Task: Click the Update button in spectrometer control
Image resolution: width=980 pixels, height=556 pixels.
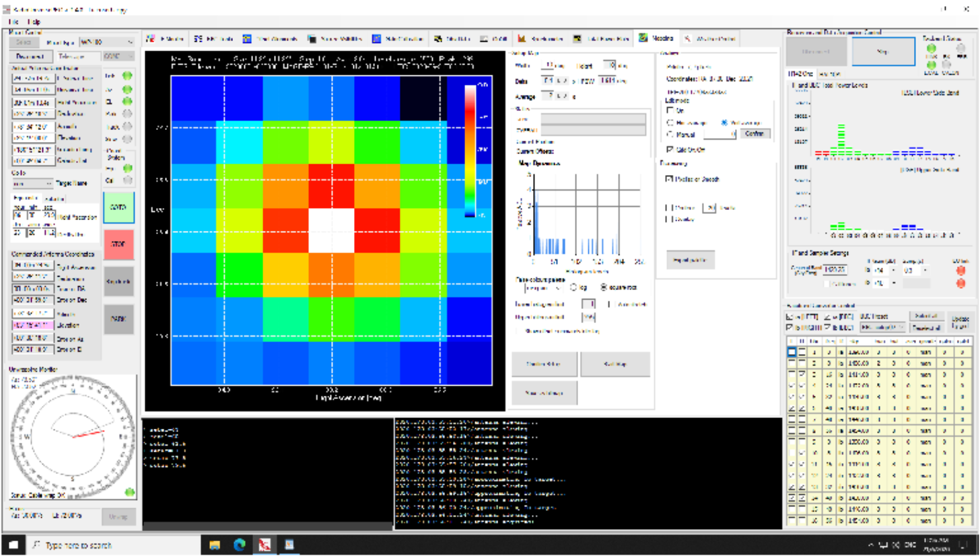Action: 960,320
